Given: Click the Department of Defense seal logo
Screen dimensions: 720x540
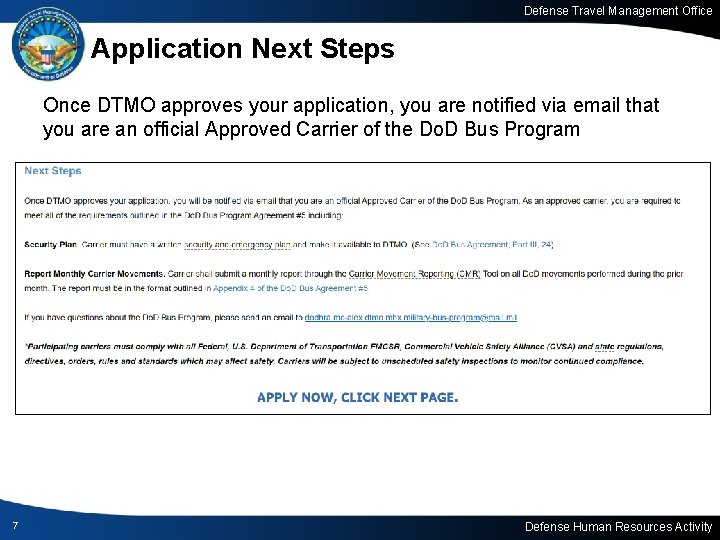Looking at the screenshot, I should [x=48, y=45].
